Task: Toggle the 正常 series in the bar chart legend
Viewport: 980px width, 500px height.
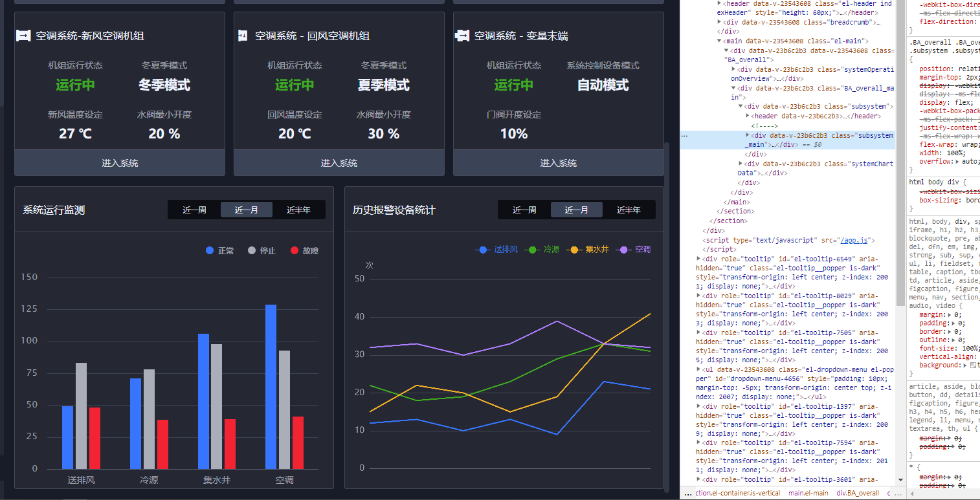Action: (220, 250)
